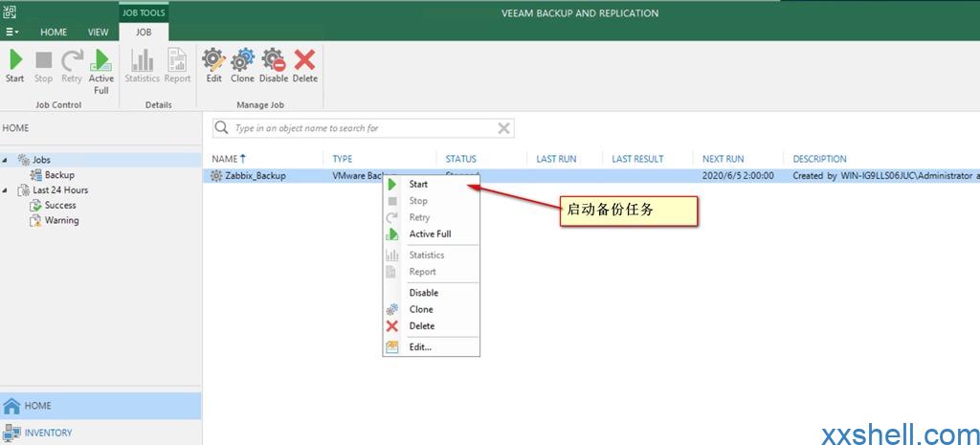This screenshot has width=980, height=445.
Task: Click the Stop button in the ribbon
Action: (43, 66)
